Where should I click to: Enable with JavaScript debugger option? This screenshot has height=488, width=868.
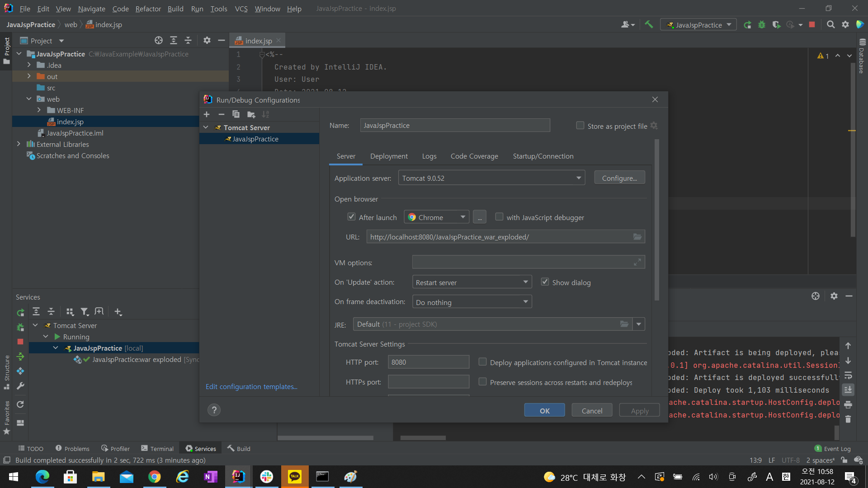point(499,217)
